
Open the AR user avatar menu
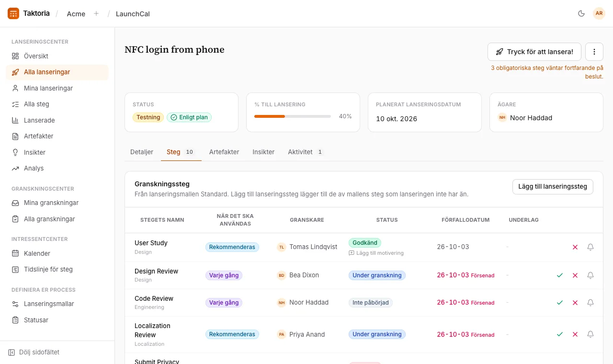(x=599, y=13)
